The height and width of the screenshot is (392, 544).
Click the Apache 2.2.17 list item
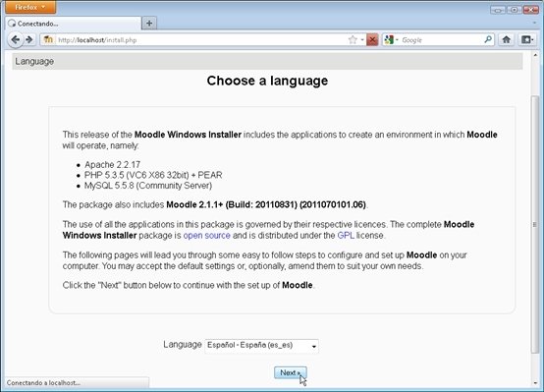112,165
